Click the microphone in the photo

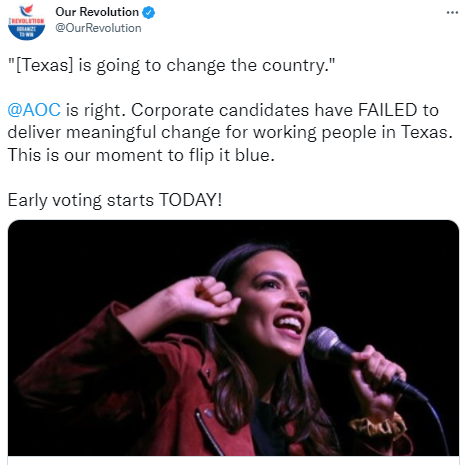coord(328,345)
